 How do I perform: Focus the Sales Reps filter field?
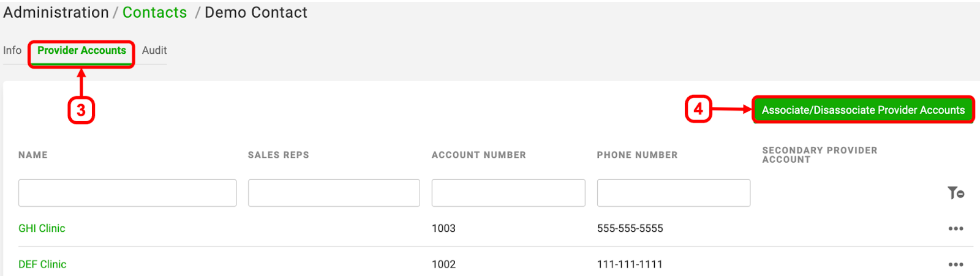coord(334,193)
